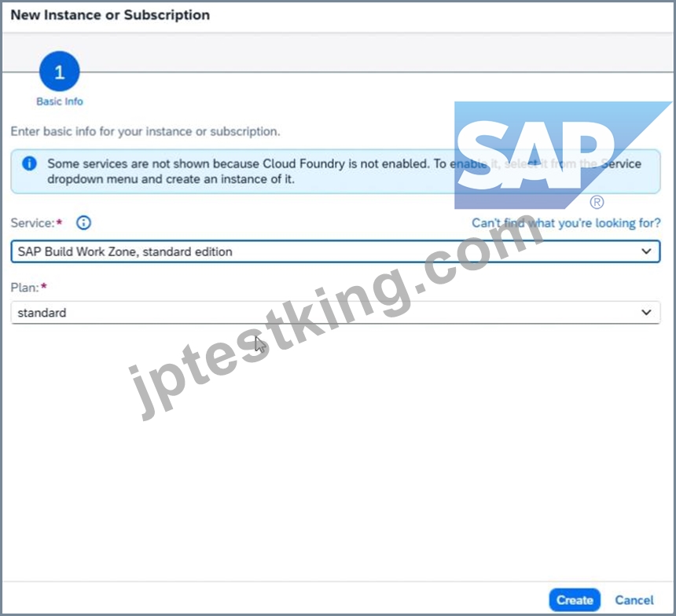Open the SAP Build Work Zone service combo box
The height and width of the screenshot is (616, 676).
click(336, 251)
